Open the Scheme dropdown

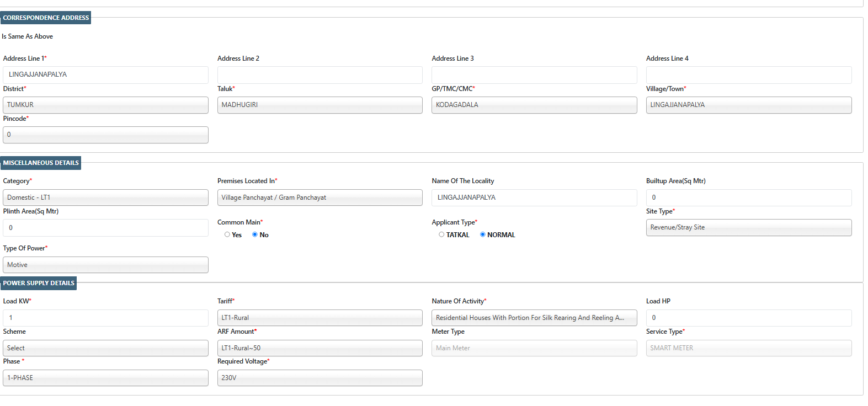[x=105, y=348]
